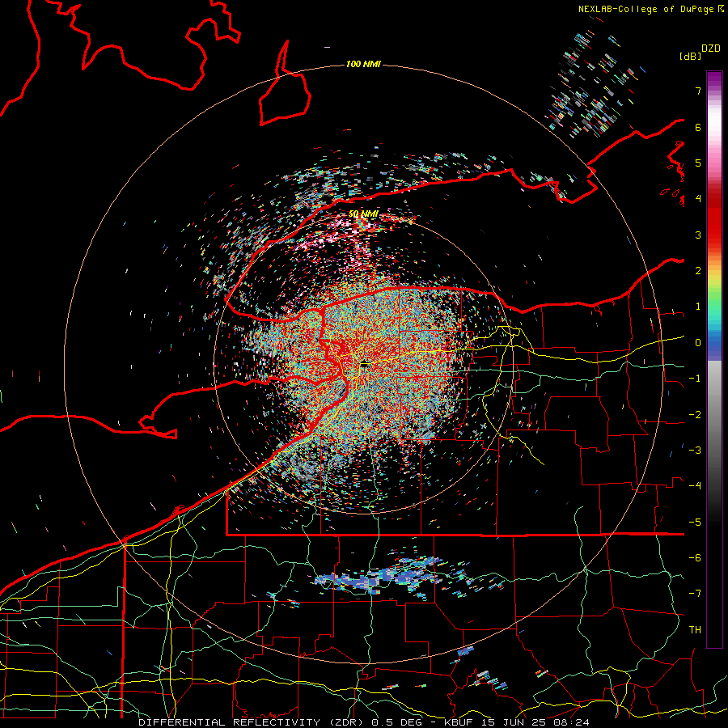This screenshot has width=728, height=728.
Task: Click DIFFERENTIAL REFLECTIVITY in the bottom caption
Action: pyautogui.click(x=230, y=722)
